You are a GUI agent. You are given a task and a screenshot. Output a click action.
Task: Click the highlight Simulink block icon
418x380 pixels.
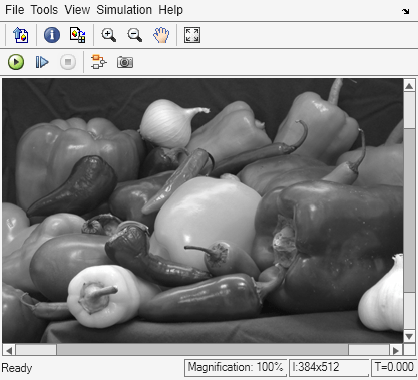99,62
